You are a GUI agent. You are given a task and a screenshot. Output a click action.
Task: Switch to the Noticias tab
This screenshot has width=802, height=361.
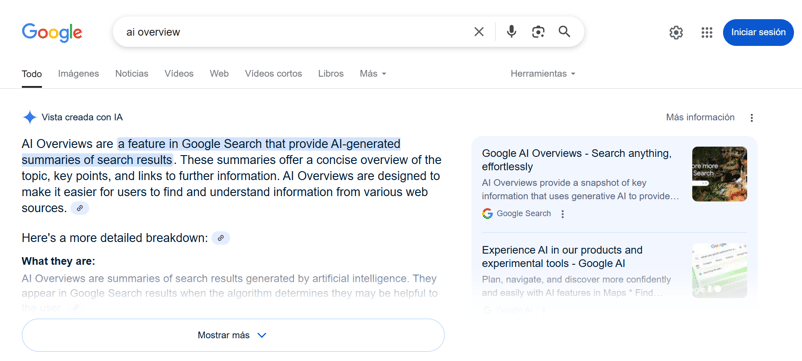[x=131, y=74]
